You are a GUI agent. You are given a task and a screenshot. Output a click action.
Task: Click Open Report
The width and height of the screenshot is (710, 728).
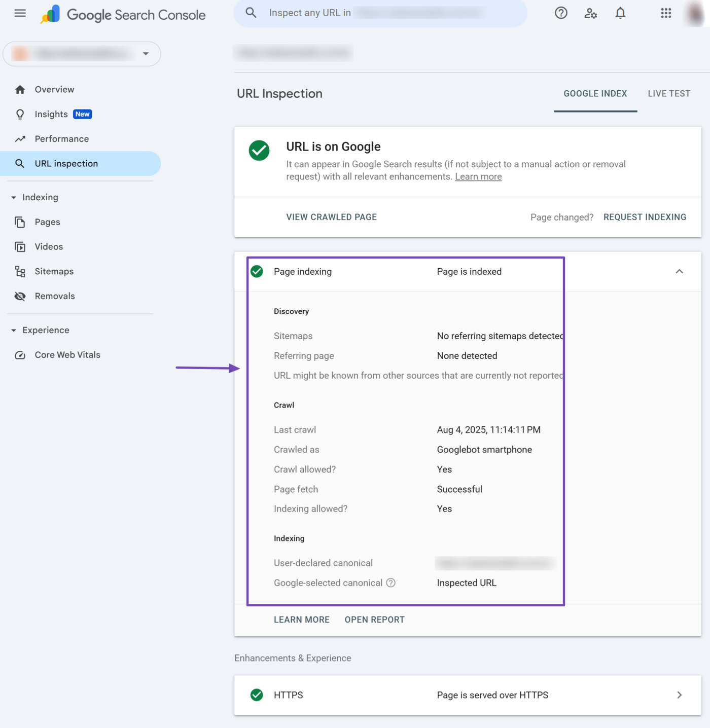pyautogui.click(x=375, y=620)
